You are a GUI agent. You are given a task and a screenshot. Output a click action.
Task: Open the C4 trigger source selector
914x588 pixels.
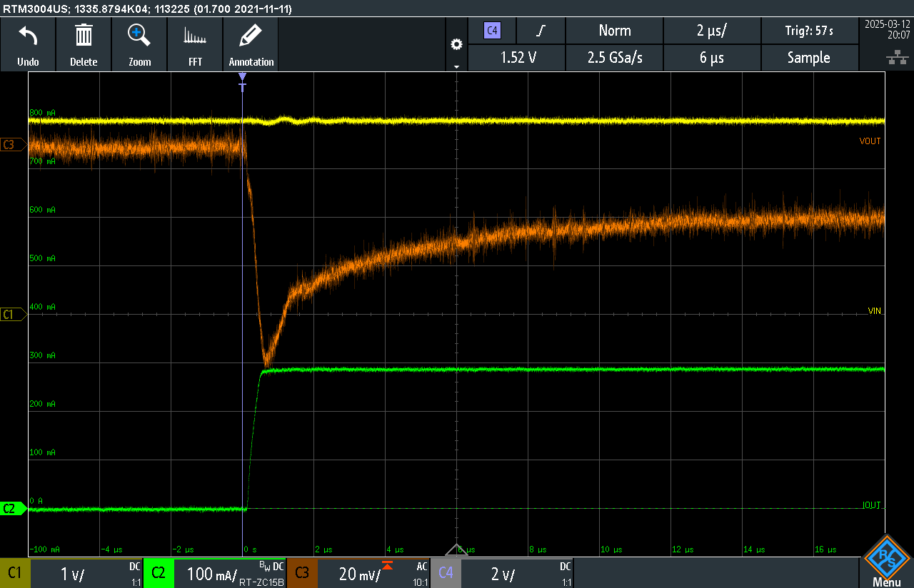pyautogui.click(x=491, y=31)
